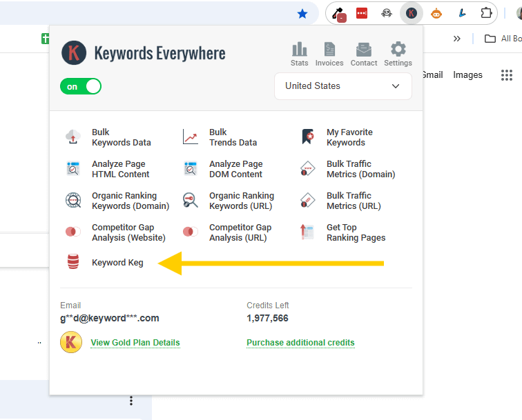Click the Get Top Ranking Pages icon
522x420 pixels.
(307, 232)
